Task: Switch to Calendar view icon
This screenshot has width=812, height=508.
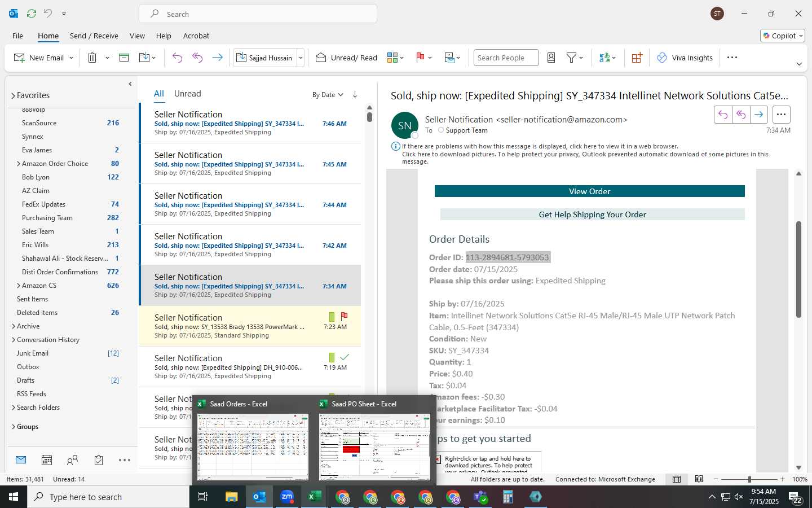Action: point(47,460)
